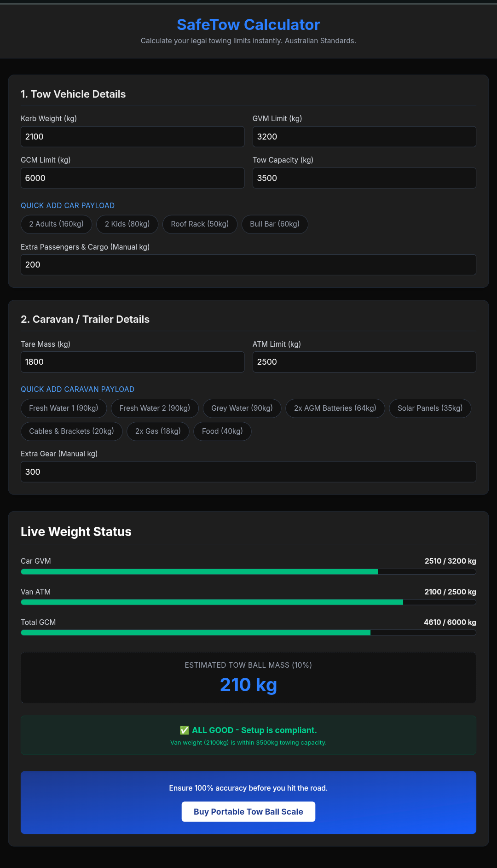Add 2 Adults (160kg) payload chip

[x=56, y=224]
